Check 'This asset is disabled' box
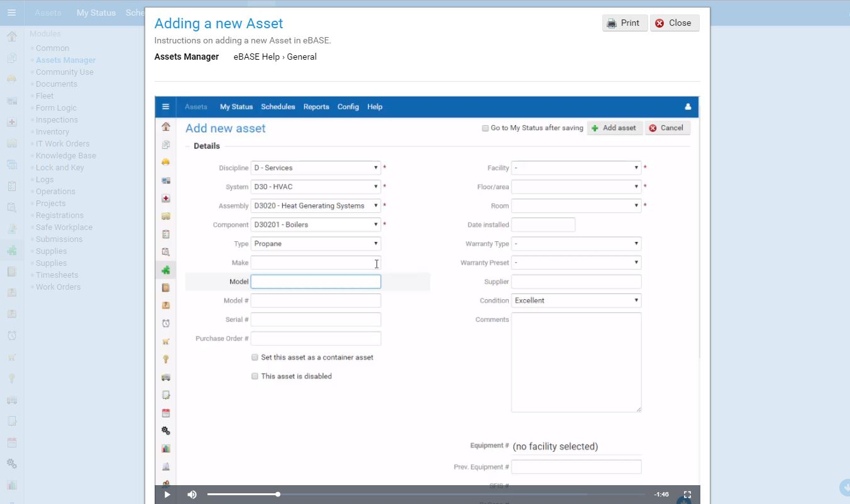Image resolution: width=850 pixels, height=504 pixels. point(255,376)
